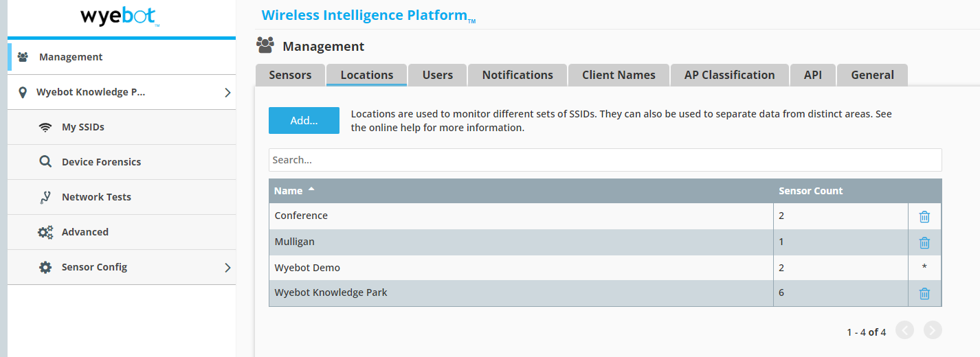The height and width of the screenshot is (357, 980).
Task: Click the asterisk in Wyebot Demo row
Action: [x=924, y=267]
